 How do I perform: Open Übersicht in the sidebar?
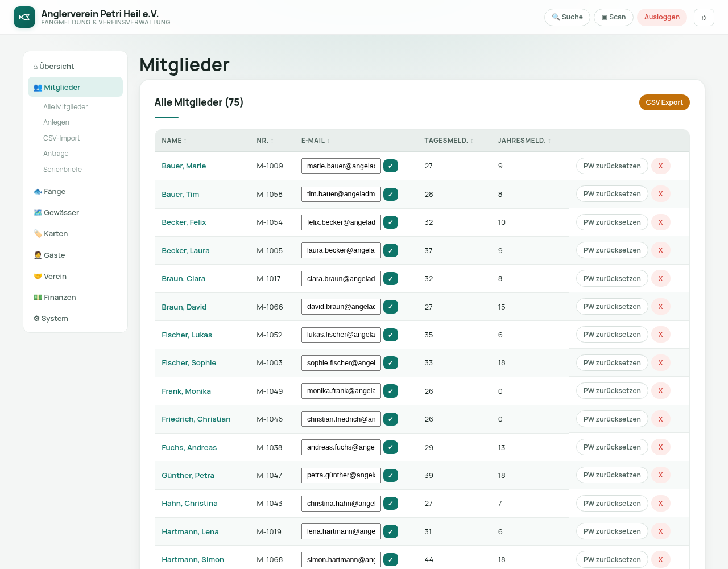[75, 67]
